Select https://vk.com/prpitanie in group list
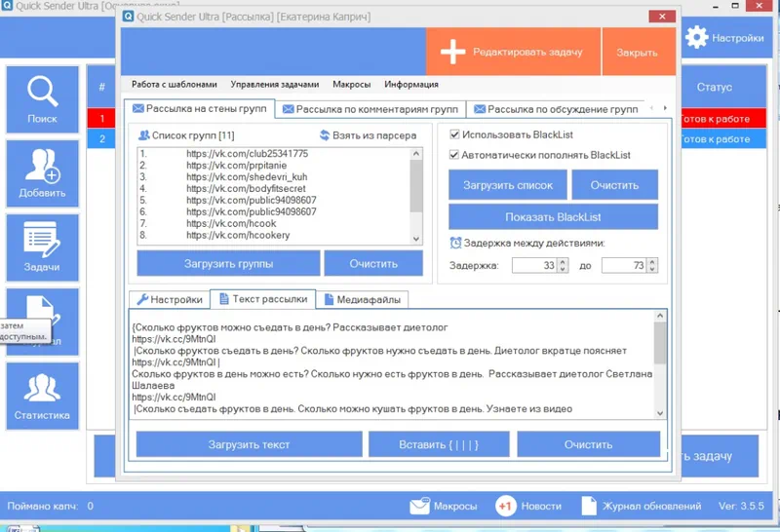 click(x=237, y=165)
